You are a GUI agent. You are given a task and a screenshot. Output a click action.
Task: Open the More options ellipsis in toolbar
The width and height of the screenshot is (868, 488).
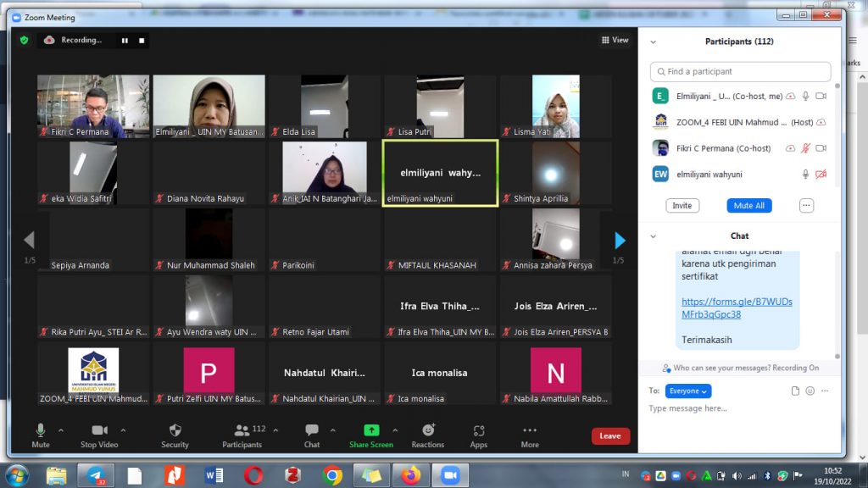[530, 430]
